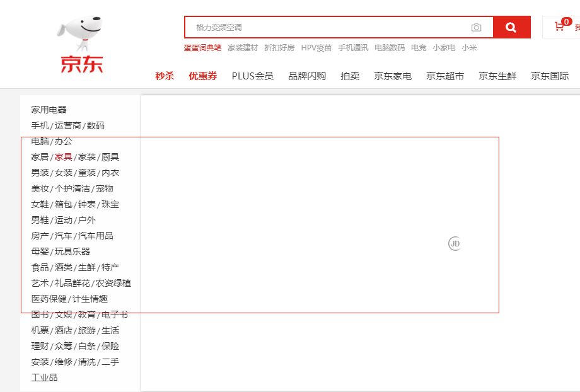Select the 内衣 category link
The image size is (580, 392).
110,173
